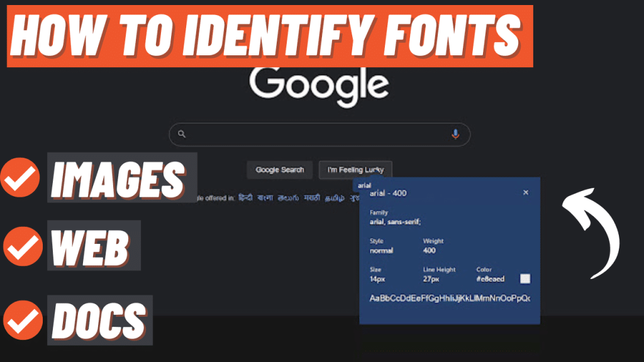Click inside the Google search input field
This screenshot has width=644, height=362.
pos(314,134)
